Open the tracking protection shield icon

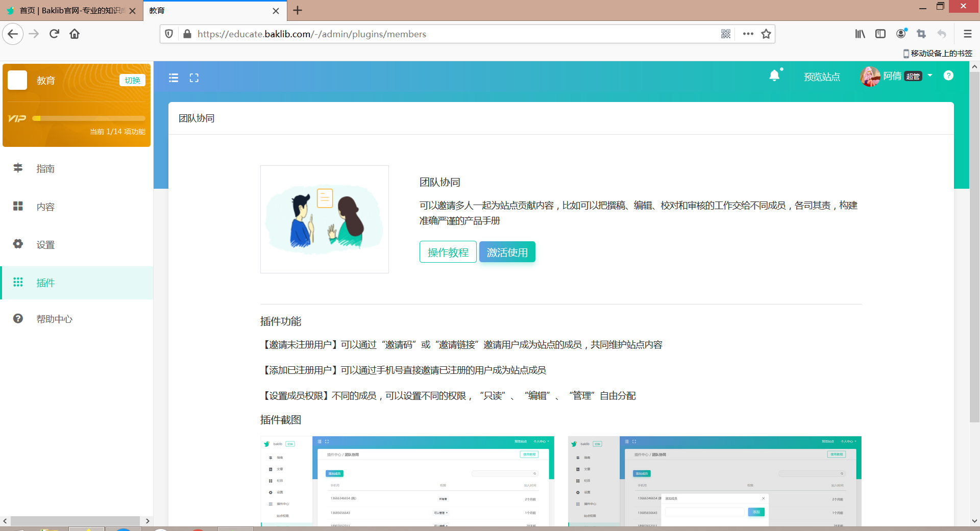point(169,34)
